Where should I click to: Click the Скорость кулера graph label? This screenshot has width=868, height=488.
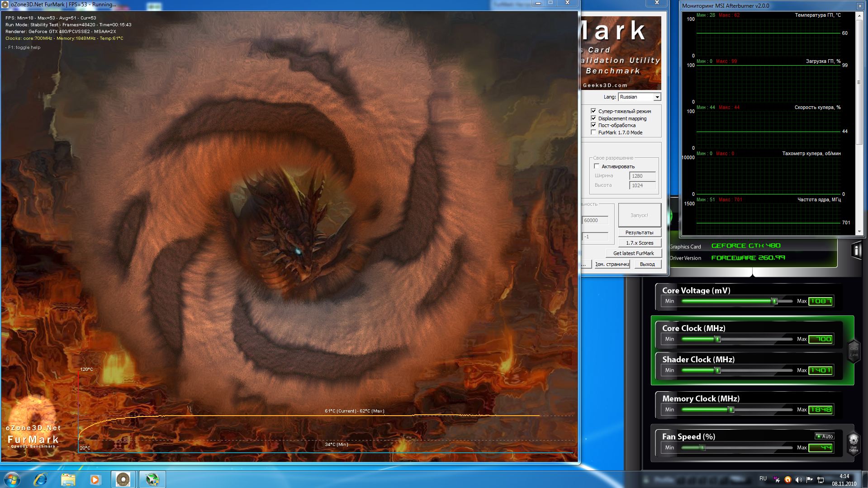coord(817,107)
